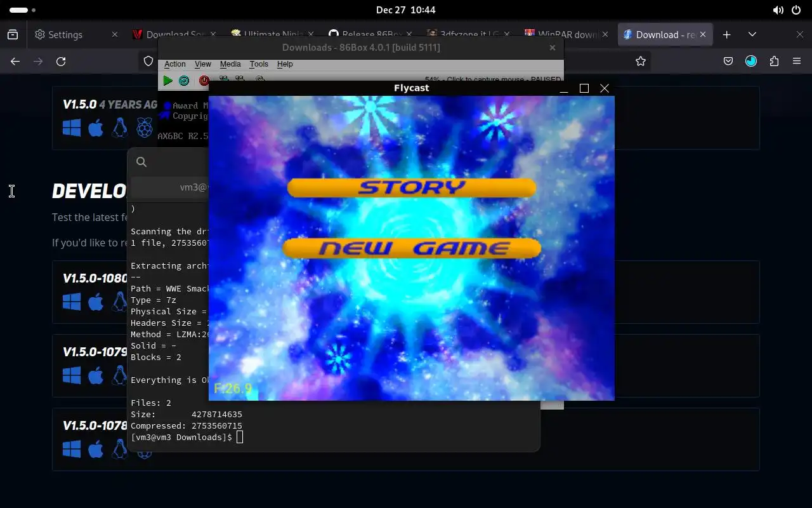812x508 pixels.
Task: Click 'Blocks = 2' terminal output line
Action: pos(156,357)
